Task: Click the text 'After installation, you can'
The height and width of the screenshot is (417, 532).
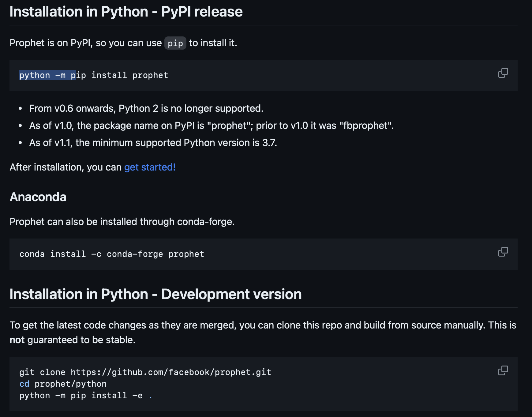Action: point(66,167)
